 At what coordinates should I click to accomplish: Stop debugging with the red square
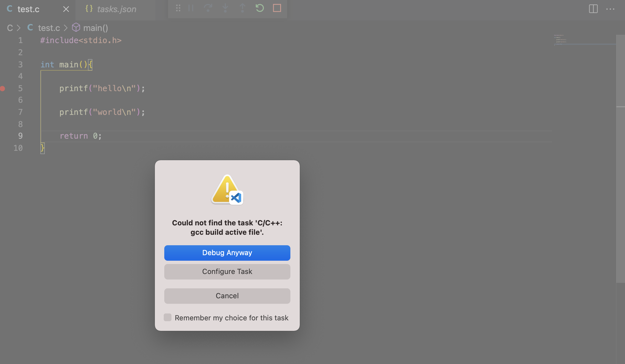click(x=277, y=8)
